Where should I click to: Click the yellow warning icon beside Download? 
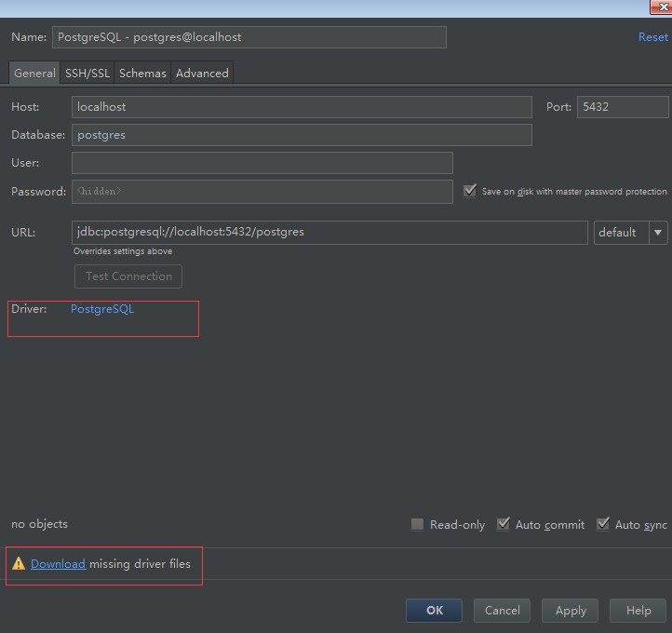(19, 563)
